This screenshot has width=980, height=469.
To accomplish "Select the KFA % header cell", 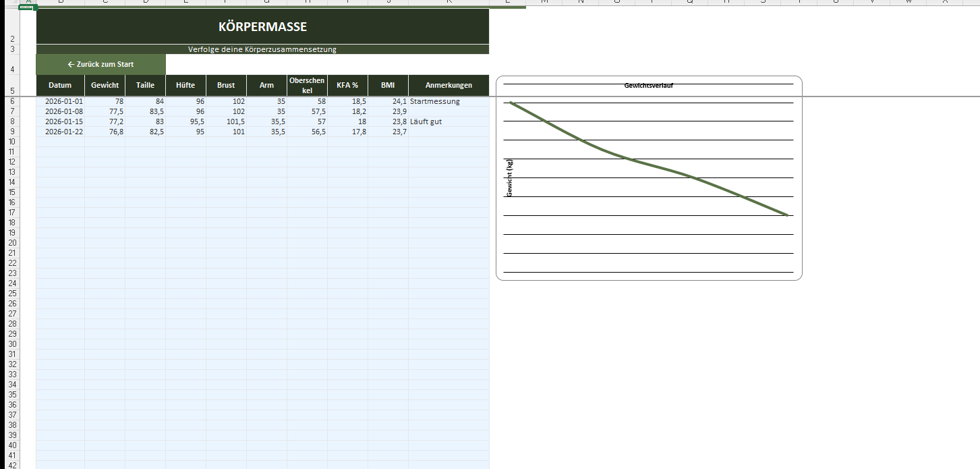I will click(347, 86).
